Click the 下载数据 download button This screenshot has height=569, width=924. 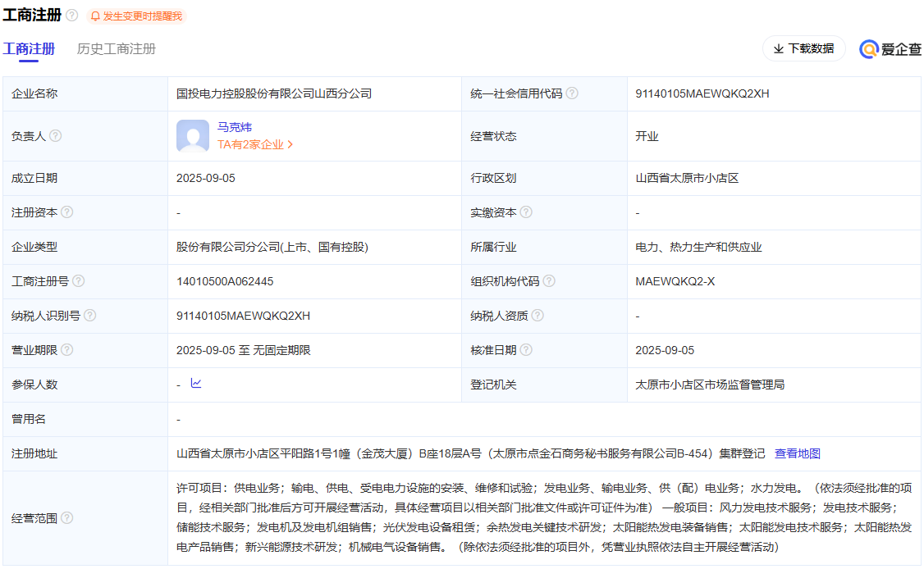tap(804, 48)
